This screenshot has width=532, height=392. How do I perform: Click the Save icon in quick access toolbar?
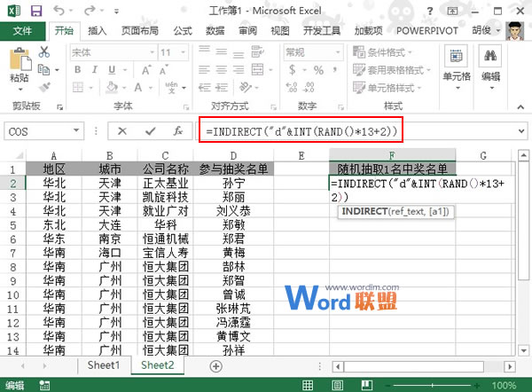pos(36,11)
